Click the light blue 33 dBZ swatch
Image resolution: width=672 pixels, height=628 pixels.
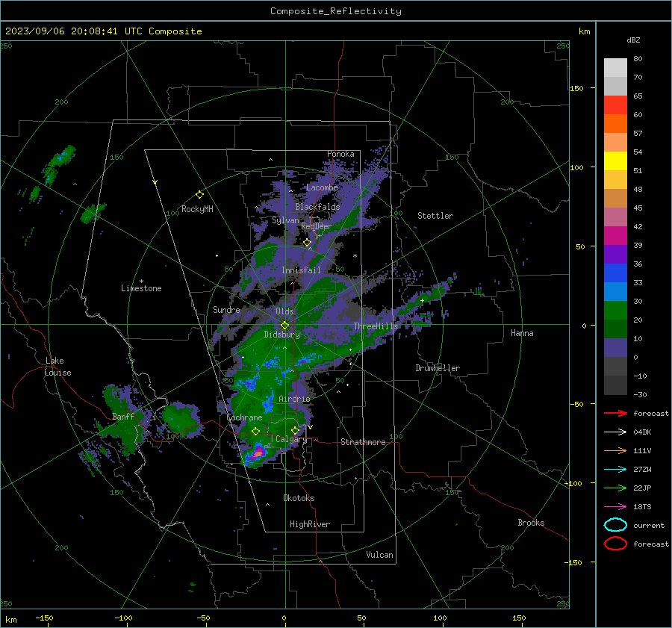tap(615, 291)
